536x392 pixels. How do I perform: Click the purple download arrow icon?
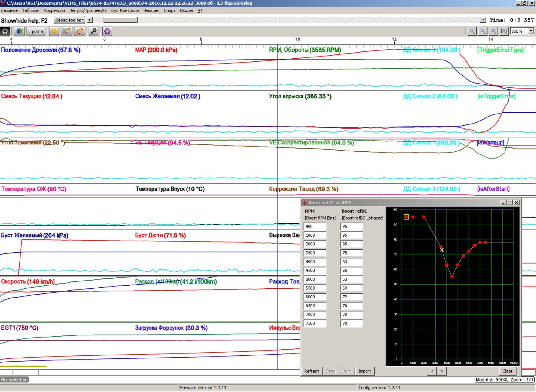107,31
